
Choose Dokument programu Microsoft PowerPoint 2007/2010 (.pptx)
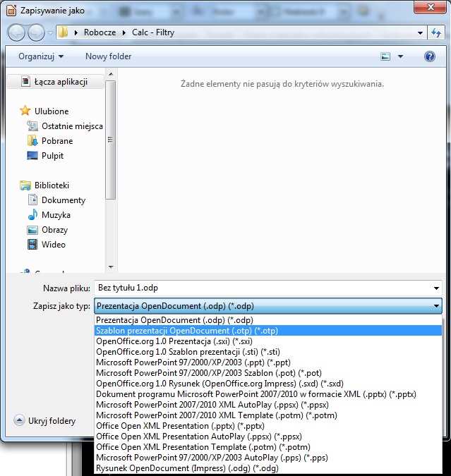pyautogui.click(x=268, y=394)
